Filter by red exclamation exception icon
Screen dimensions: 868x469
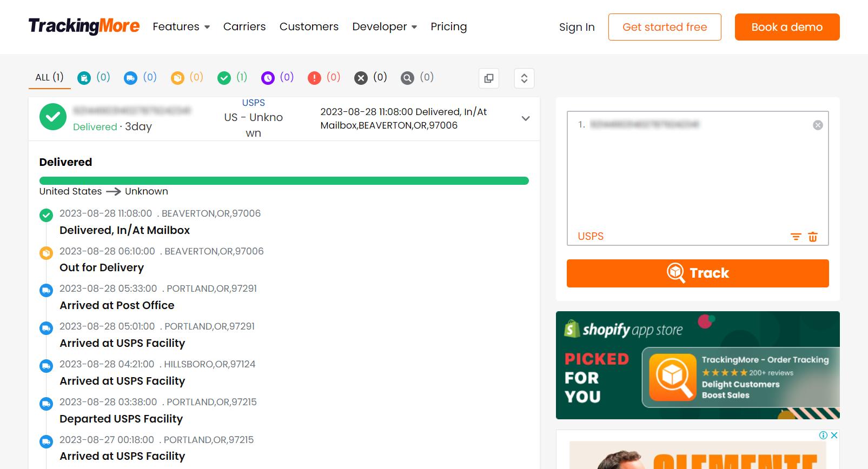[314, 78]
